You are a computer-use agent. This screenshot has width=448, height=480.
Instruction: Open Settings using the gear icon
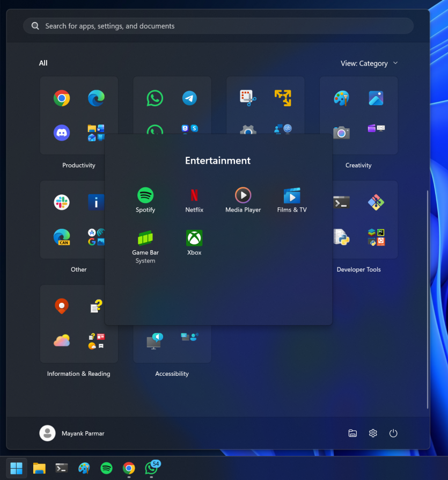coord(373,433)
